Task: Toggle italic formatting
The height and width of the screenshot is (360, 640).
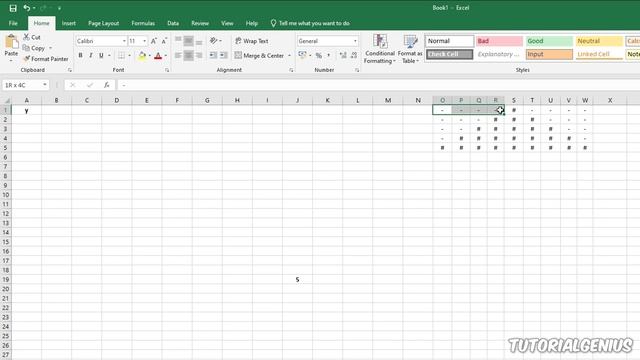Action: pyautogui.click(x=91, y=55)
